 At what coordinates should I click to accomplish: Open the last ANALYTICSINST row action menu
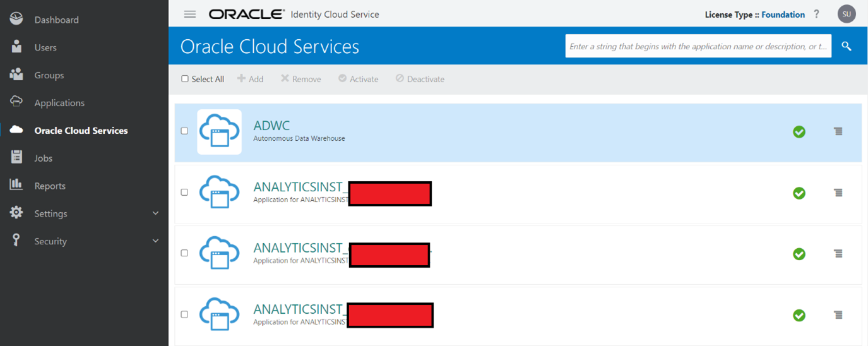pyautogui.click(x=838, y=314)
